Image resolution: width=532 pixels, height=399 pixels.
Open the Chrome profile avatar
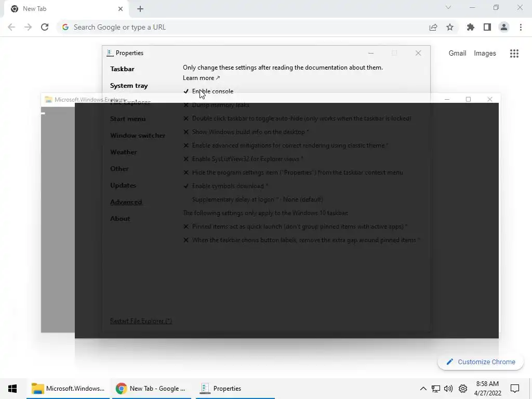click(x=504, y=27)
